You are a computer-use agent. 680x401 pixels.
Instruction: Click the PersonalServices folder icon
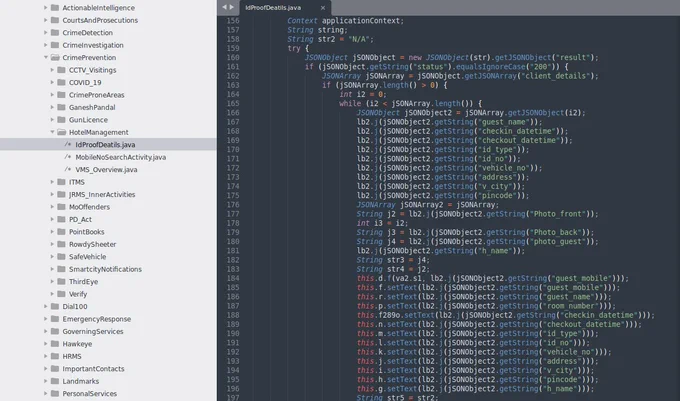pyautogui.click(x=55, y=393)
